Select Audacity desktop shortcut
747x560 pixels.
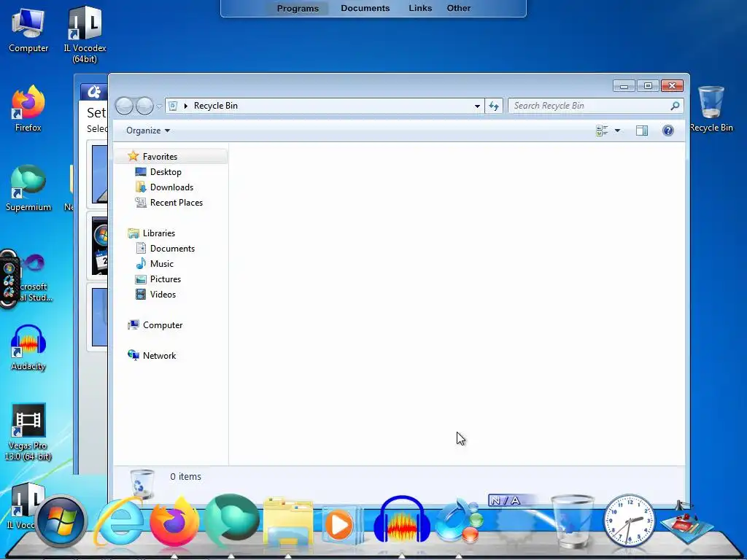coord(28,348)
